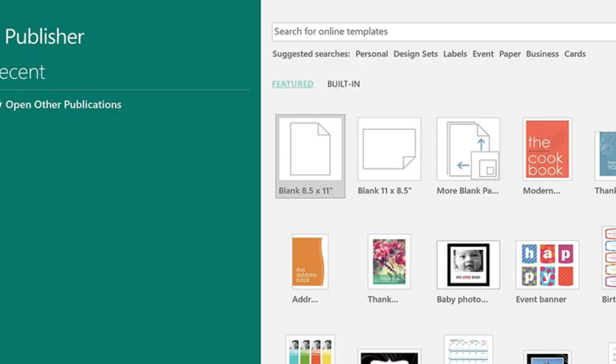Select the black decorative frame template

click(x=389, y=357)
